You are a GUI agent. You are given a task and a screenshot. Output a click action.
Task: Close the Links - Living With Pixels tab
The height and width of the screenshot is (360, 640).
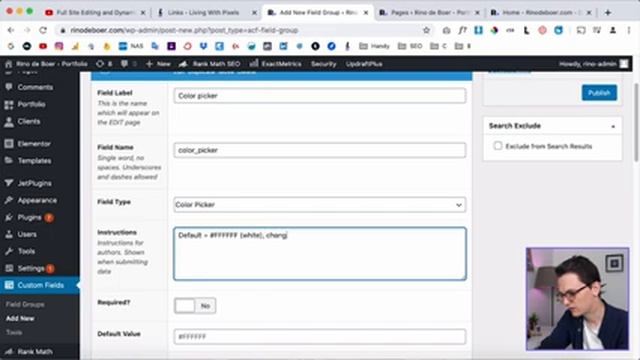(x=254, y=13)
